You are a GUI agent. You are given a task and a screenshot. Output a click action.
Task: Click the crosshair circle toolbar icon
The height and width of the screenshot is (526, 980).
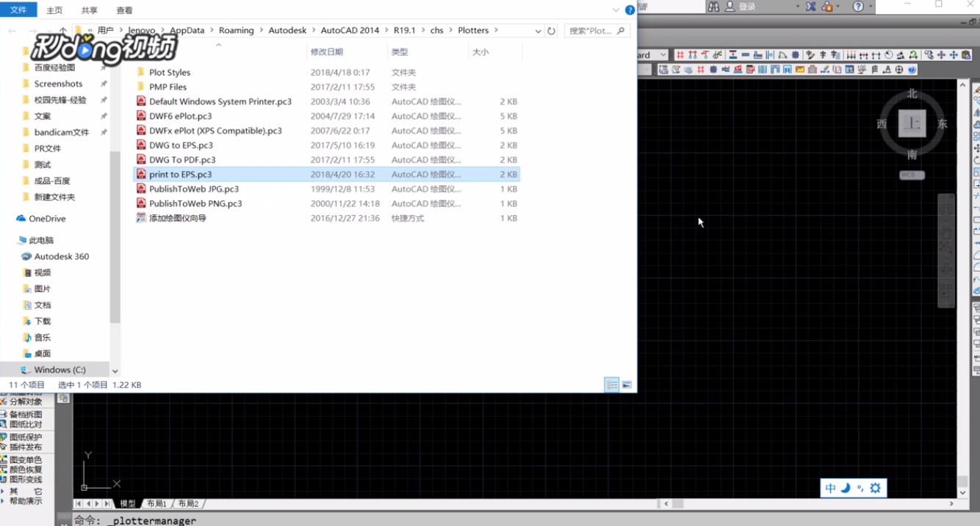899,70
